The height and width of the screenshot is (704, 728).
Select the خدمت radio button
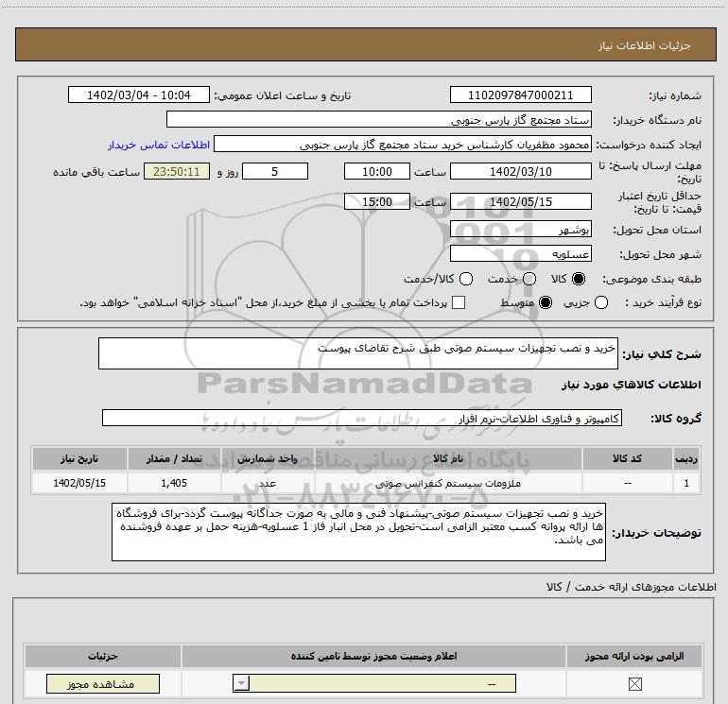click(x=529, y=279)
